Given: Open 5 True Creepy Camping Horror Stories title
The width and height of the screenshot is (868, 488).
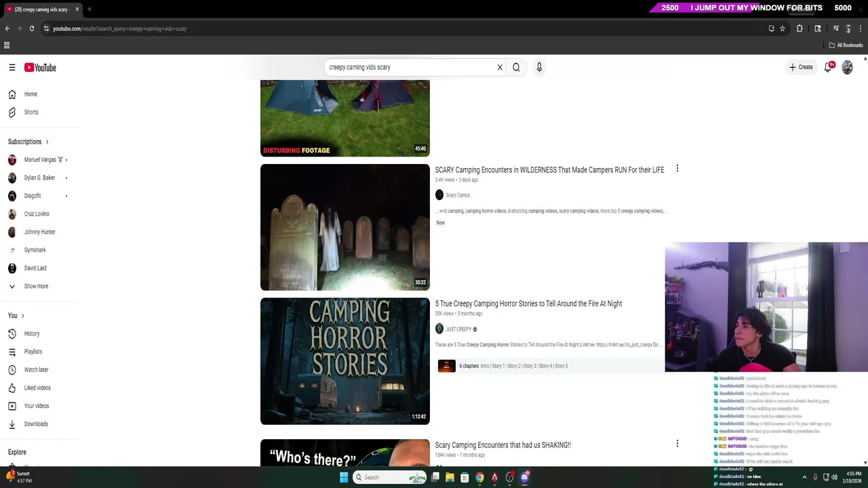Looking at the screenshot, I should [528, 304].
